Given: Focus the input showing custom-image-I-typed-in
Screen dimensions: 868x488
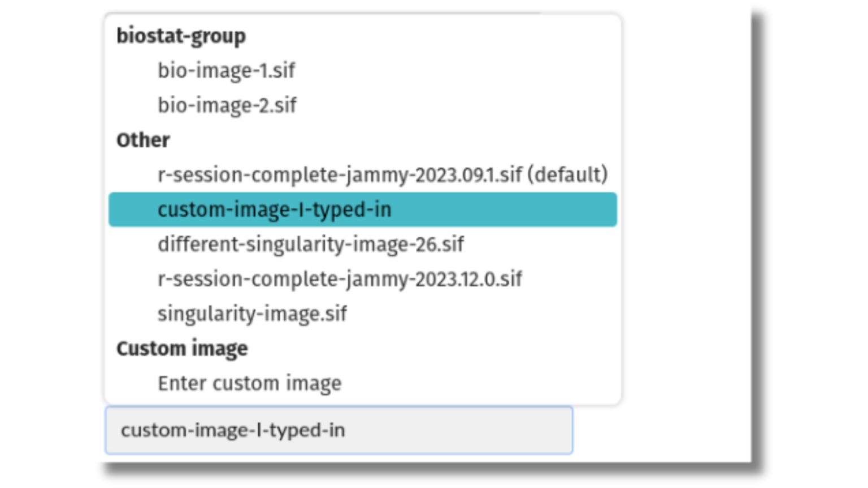Looking at the screenshot, I should tap(339, 431).
